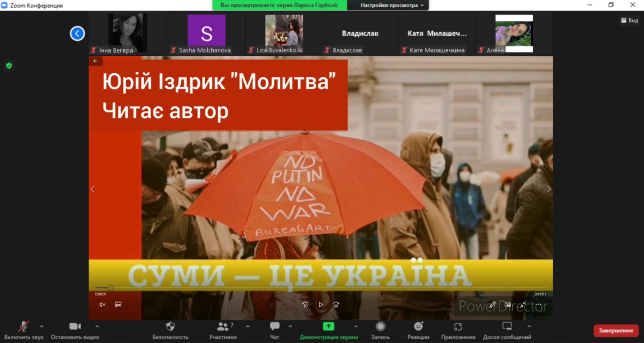The height and width of the screenshot is (343, 644).
Task: Start recording with Запись button
Action: [x=380, y=326]
